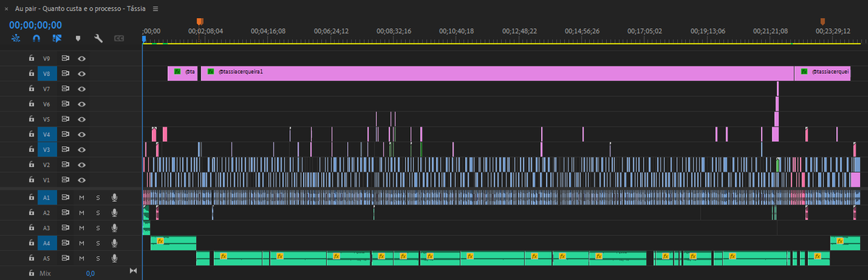Solo audio track A2

tap(98, 213)
